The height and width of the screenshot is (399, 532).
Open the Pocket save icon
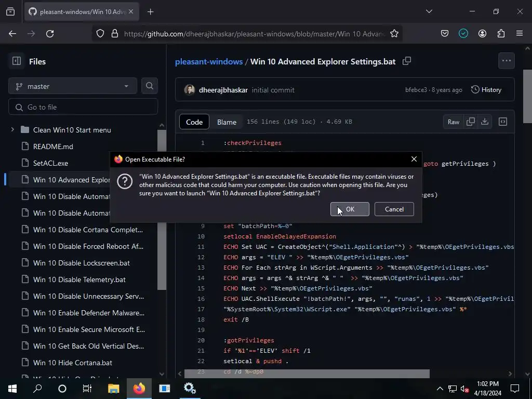pyautogui.click(x=445, y=34)
